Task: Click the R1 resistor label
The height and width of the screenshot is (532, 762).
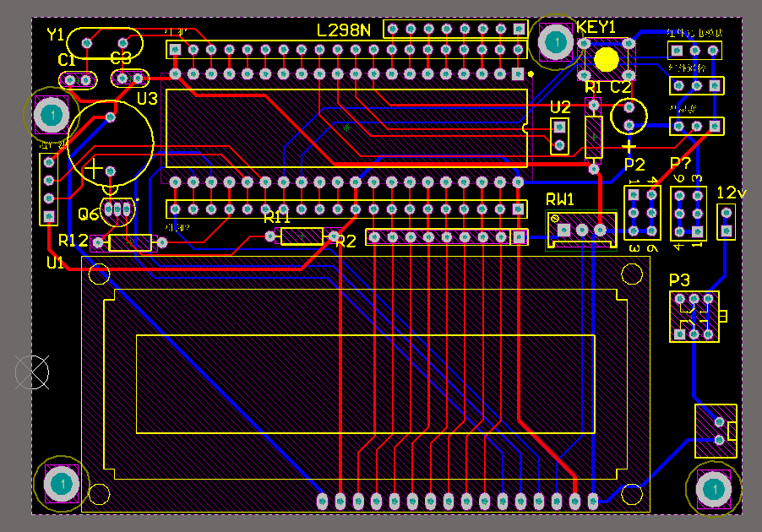Action: point(593,88)
